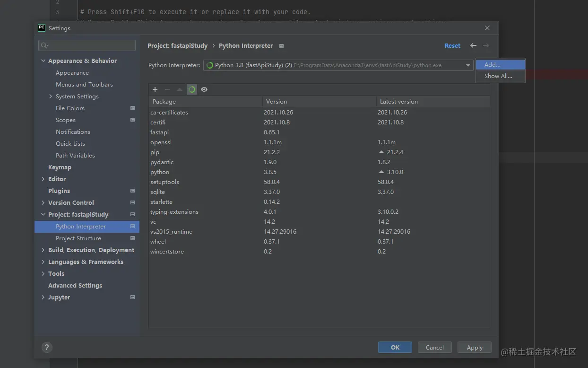
Task: Click the Apply button
Action: click(475, 347)
